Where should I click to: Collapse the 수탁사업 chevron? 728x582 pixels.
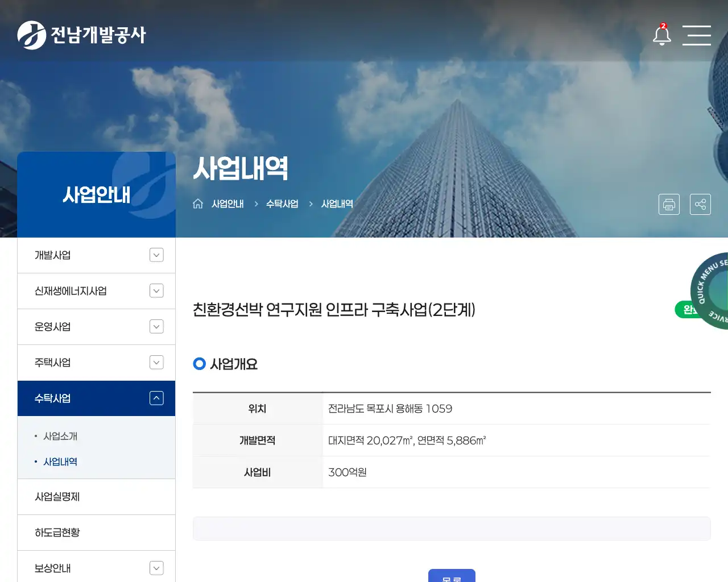point(156,398)
